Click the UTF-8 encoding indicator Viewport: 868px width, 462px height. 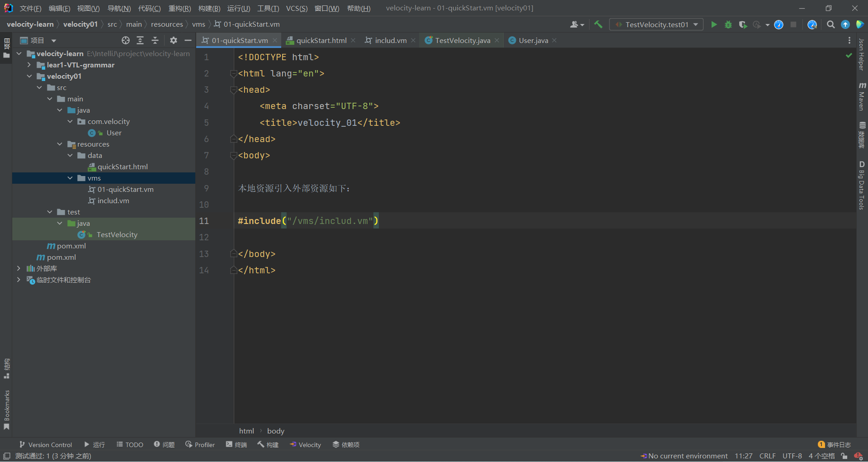(792, 456)
